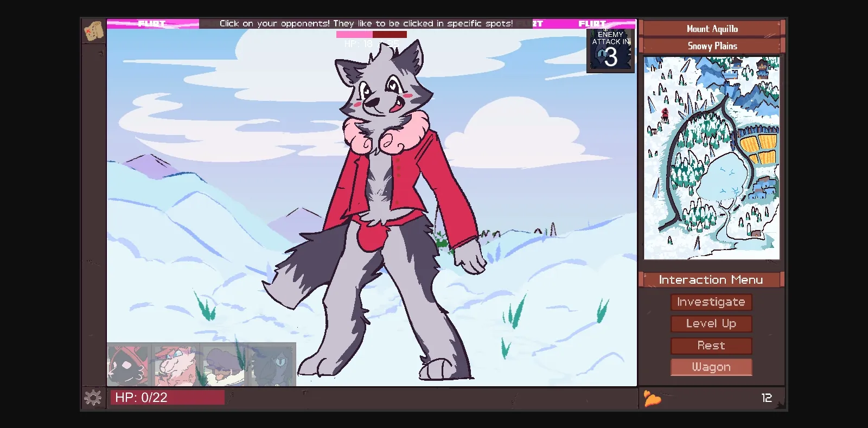Open the world map scroll icon

click(94, 31)
